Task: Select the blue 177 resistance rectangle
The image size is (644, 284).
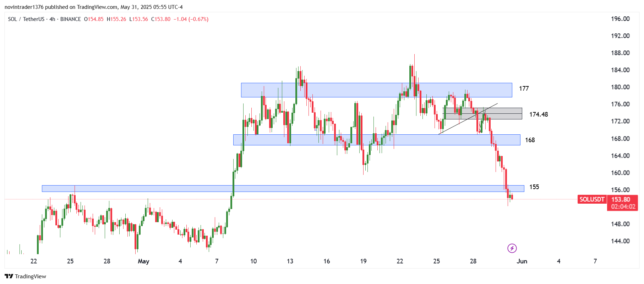Action: 376,90
